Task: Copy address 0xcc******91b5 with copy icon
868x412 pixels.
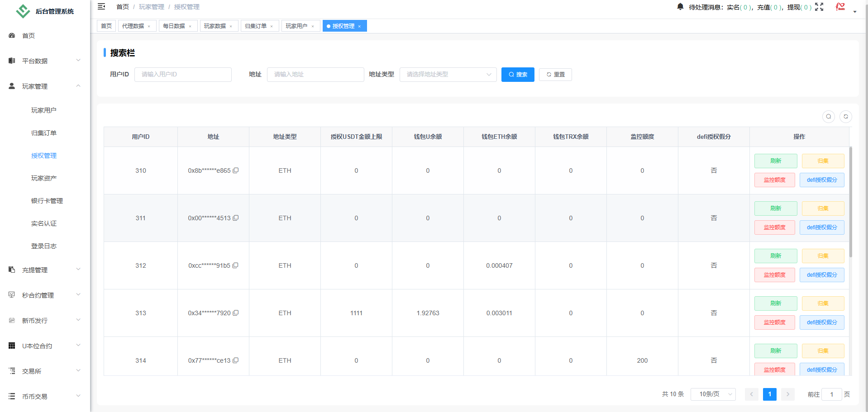Action: click(x=235, y=265)
